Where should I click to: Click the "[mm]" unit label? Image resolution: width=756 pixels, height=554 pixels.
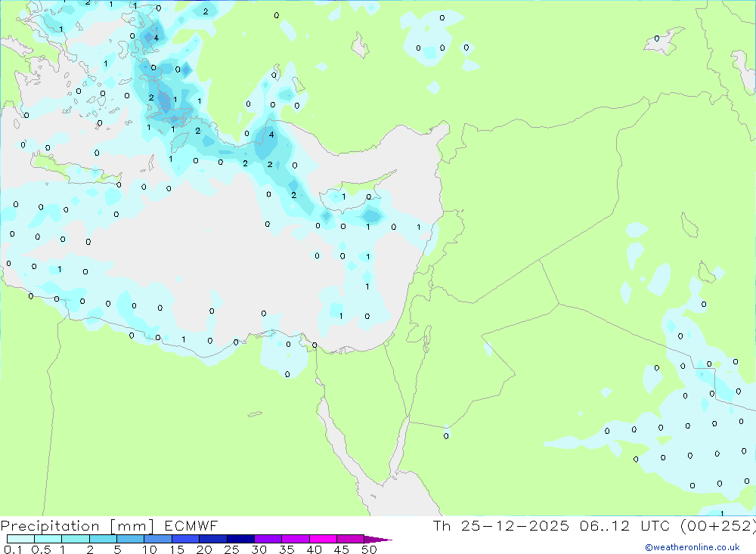(132, 526)
